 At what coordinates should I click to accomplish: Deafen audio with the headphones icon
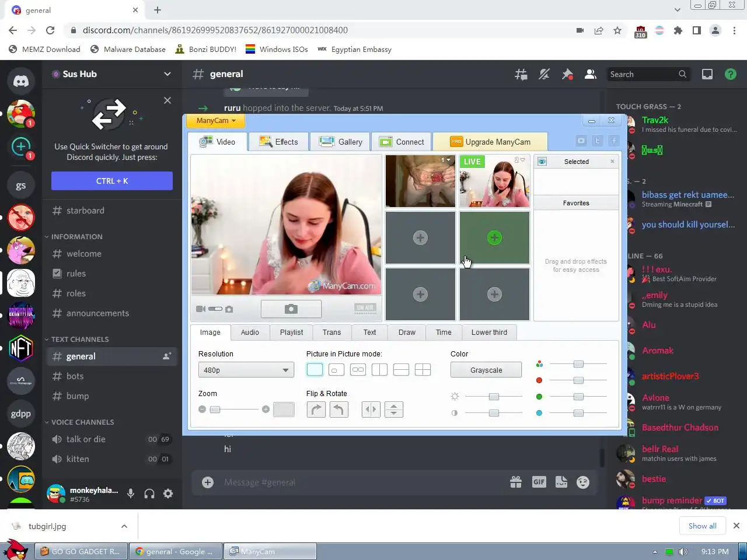pyautogui.click(x=149, y=494)
